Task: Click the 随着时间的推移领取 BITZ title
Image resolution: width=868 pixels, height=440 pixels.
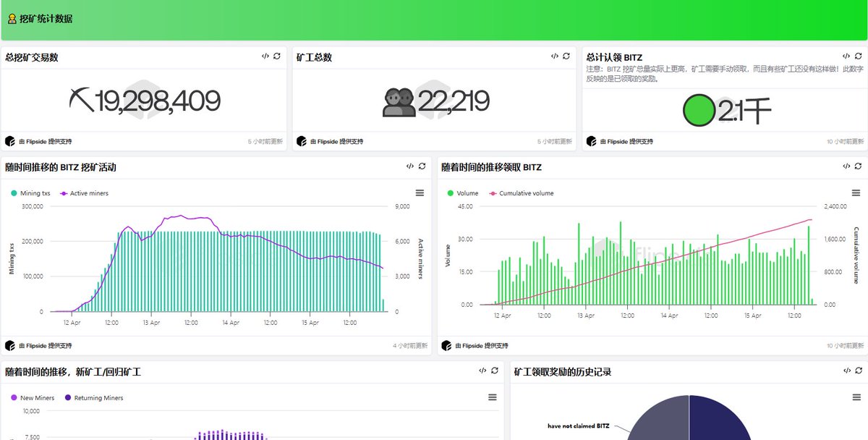Action: coord(492,167)
